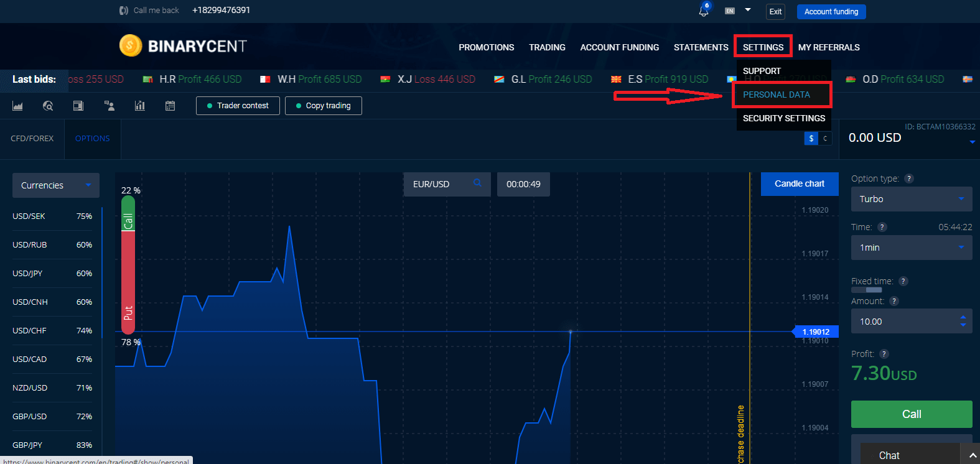Increase amount with stepper up arrow
The height and width of the screenshot is (464, 980).
[963, 317]
